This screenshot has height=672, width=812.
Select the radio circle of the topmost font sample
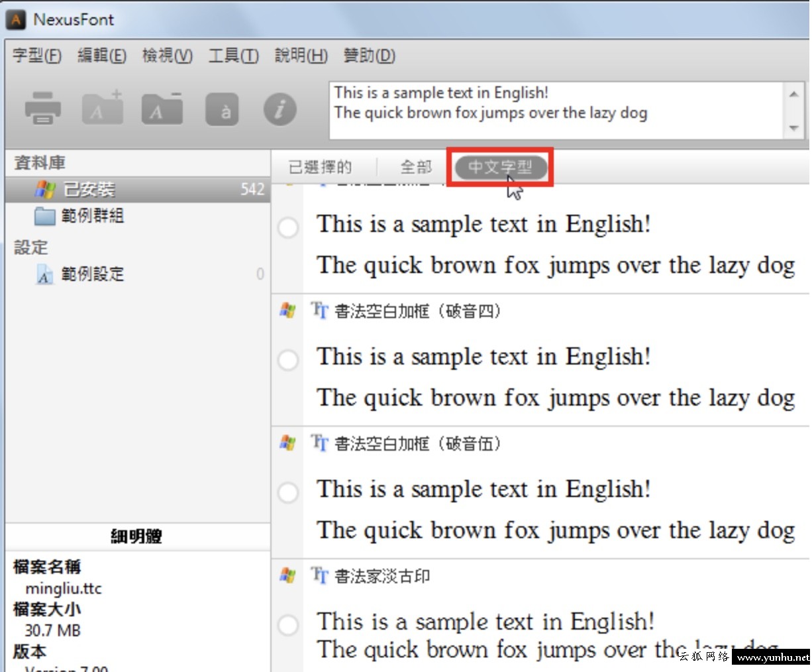[x=288, y=227]
